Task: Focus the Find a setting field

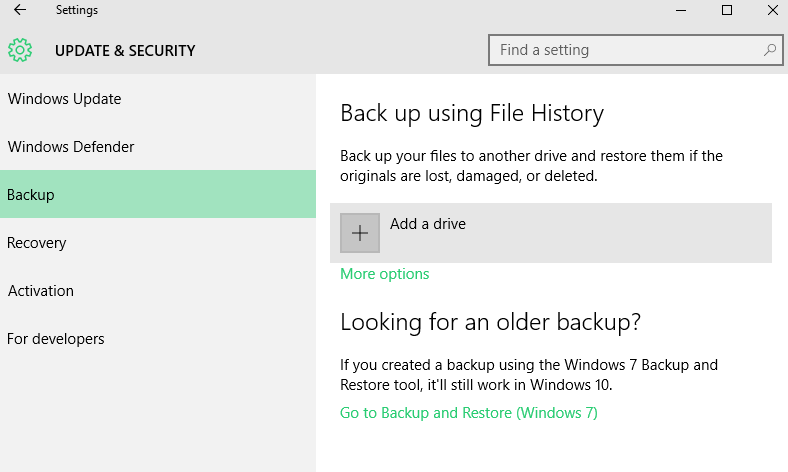Action: [636, 50]
